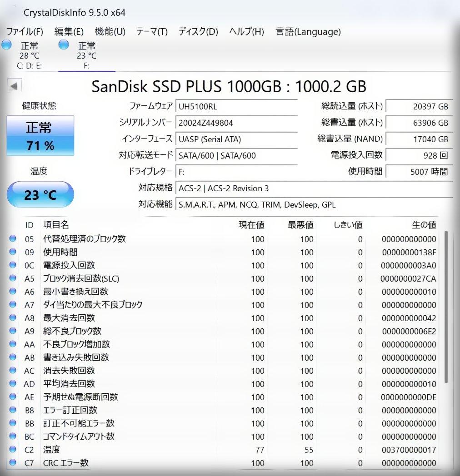460x476 pixels.
Task: Click the status orb for attribute 05
Action: click(13, 238)
